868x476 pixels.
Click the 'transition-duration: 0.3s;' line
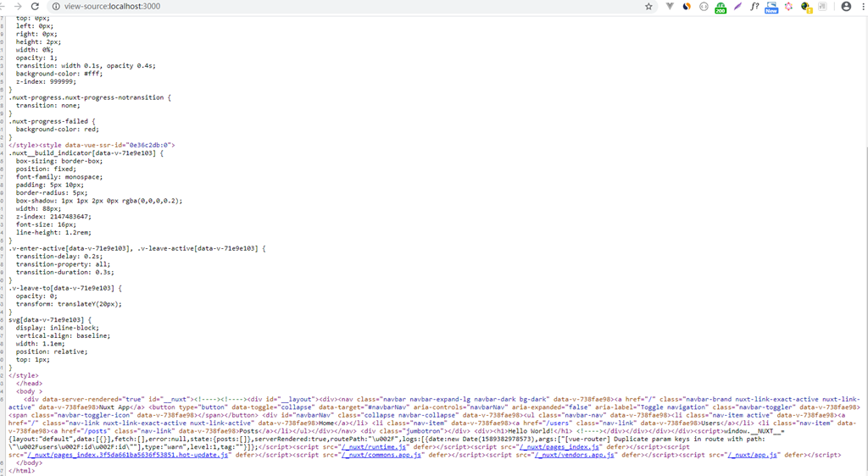click(64, 272)
